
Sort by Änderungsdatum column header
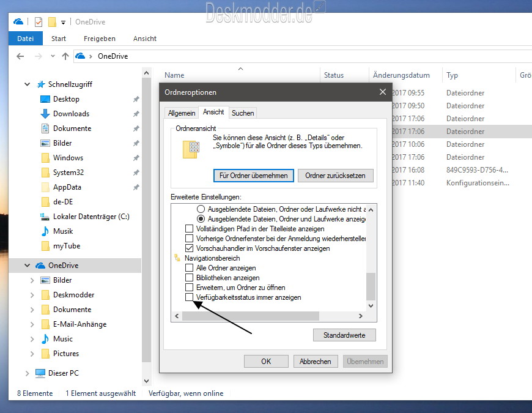pyautogui.click(x=401, y=75)
